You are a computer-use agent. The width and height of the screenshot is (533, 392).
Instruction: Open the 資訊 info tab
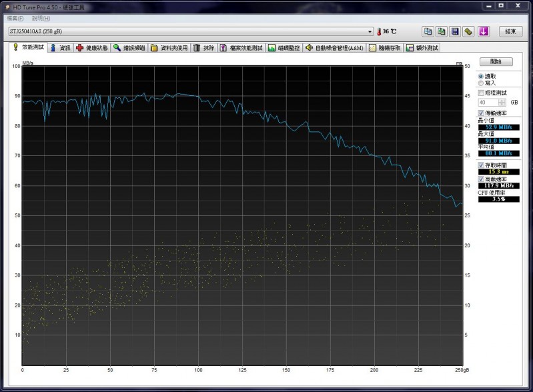[x=61, y=48]
